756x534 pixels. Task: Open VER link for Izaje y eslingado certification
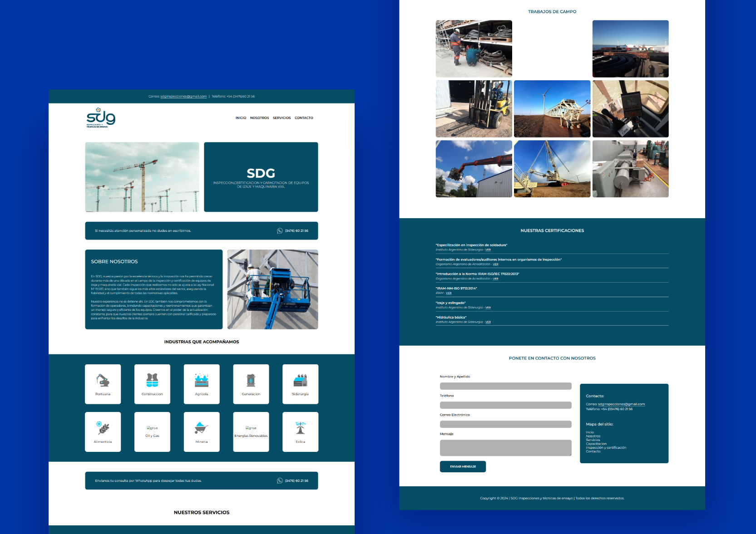pyautogui.click(x=488, y=308)
